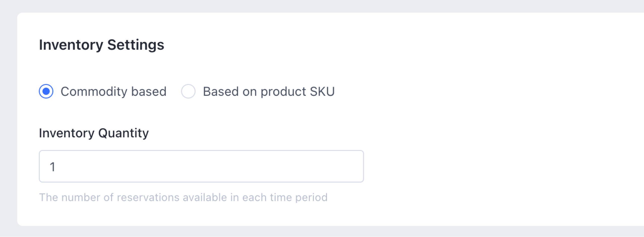Select the Based on product SKU radio button
The image size is (644, 237).
click(x=188, y=91)
